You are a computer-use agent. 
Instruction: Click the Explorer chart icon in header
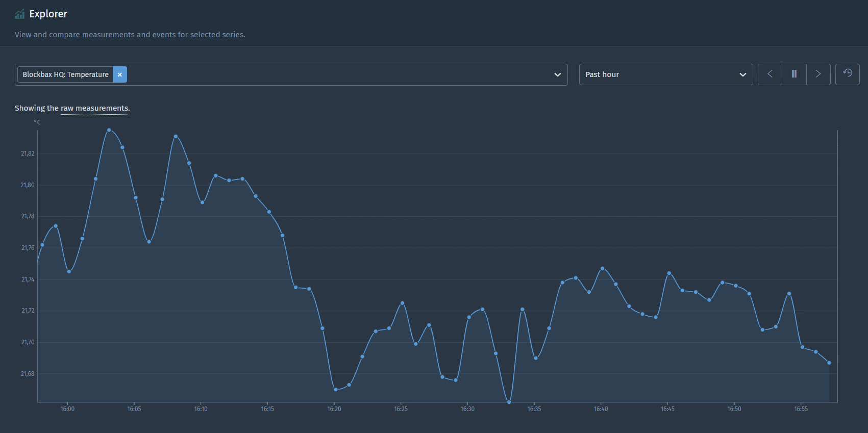point(19,14)
